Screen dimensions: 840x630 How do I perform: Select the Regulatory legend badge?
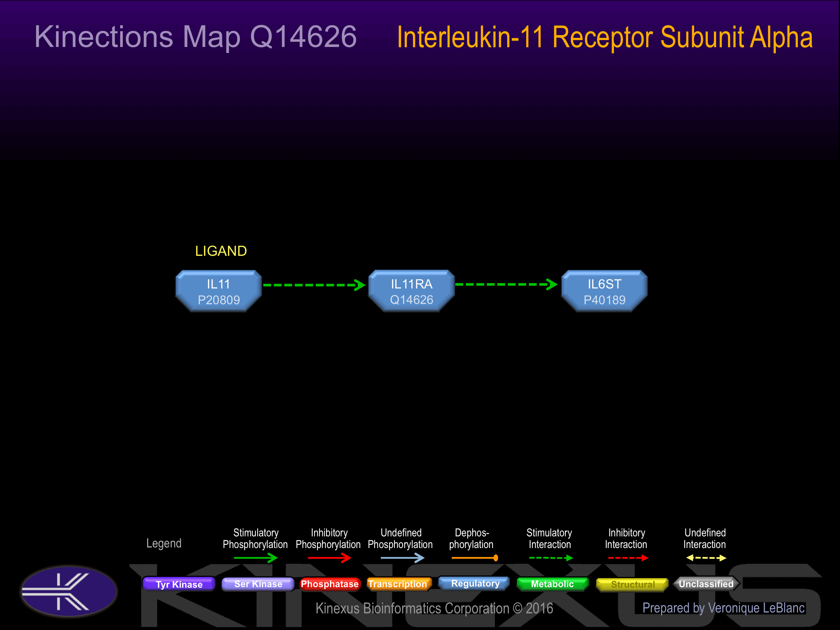[475, 583]
